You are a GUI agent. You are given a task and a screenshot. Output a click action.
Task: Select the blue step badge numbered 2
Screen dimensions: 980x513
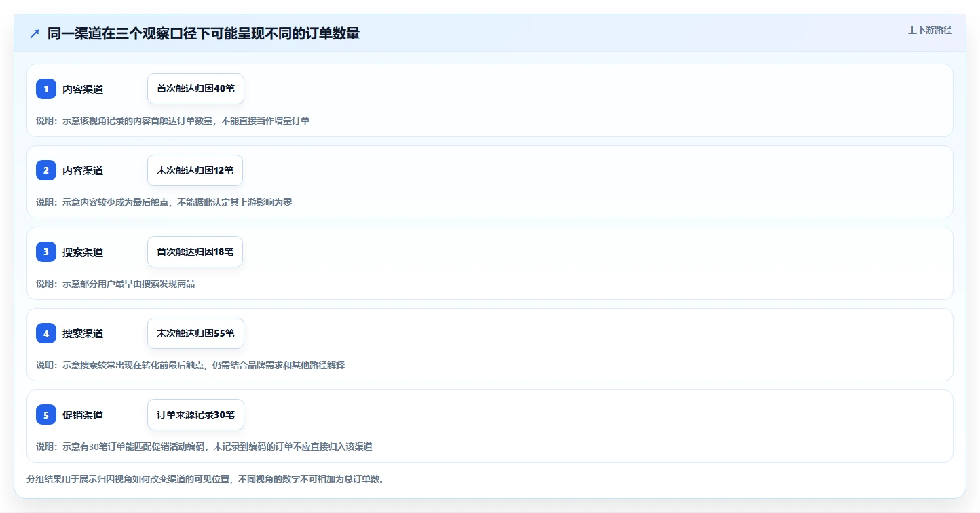46,170
